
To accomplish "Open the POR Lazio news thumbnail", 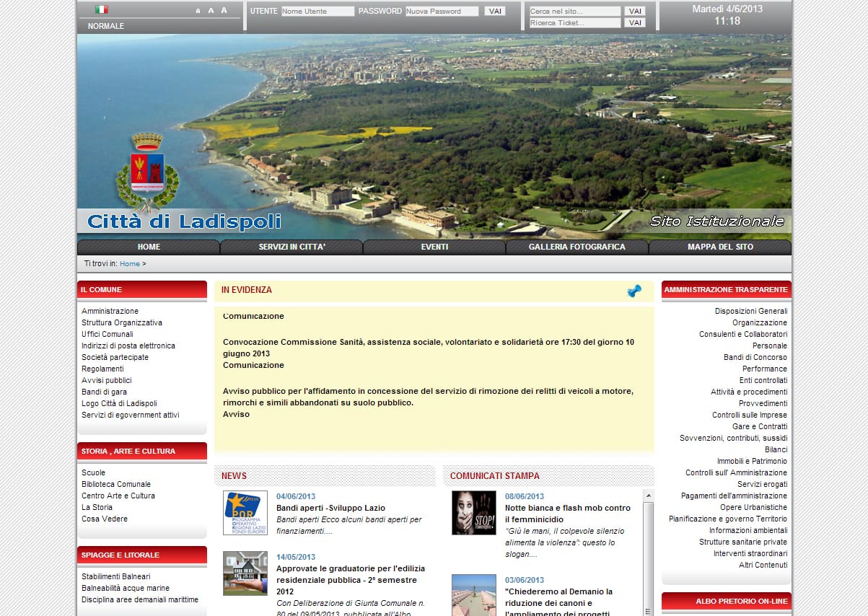I will point(245,512).
